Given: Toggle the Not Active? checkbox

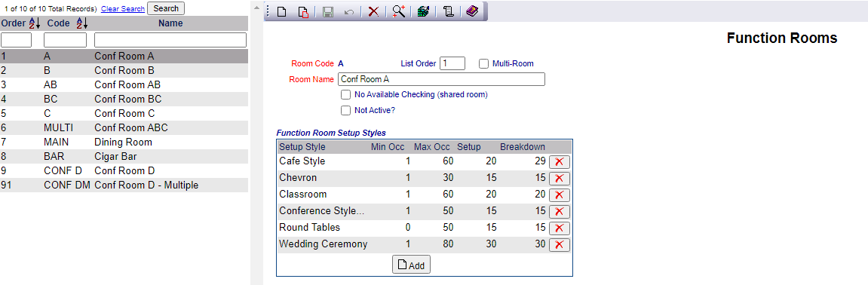Looking at the screenshot, I should pyautogui.click(x=346, y=110).
